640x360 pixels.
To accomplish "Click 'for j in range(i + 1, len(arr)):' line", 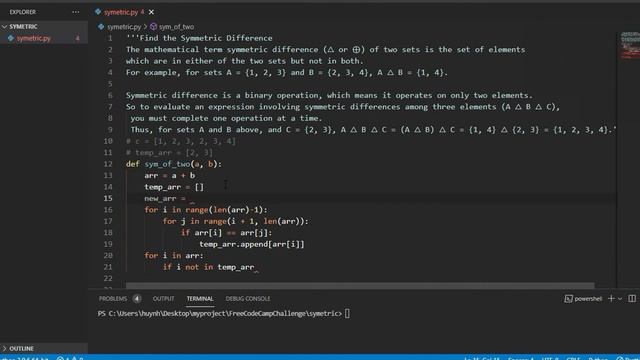I will click(x=236, y=221).
